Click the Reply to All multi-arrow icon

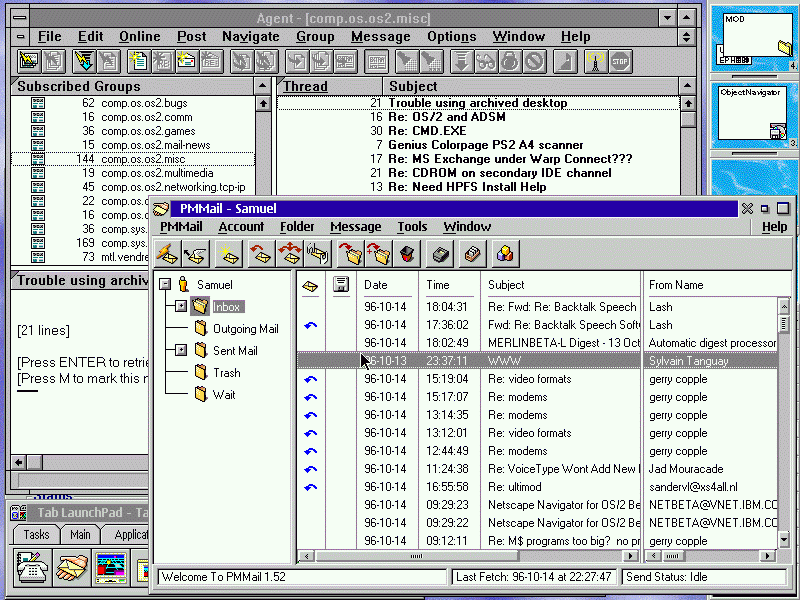(289, 254)
